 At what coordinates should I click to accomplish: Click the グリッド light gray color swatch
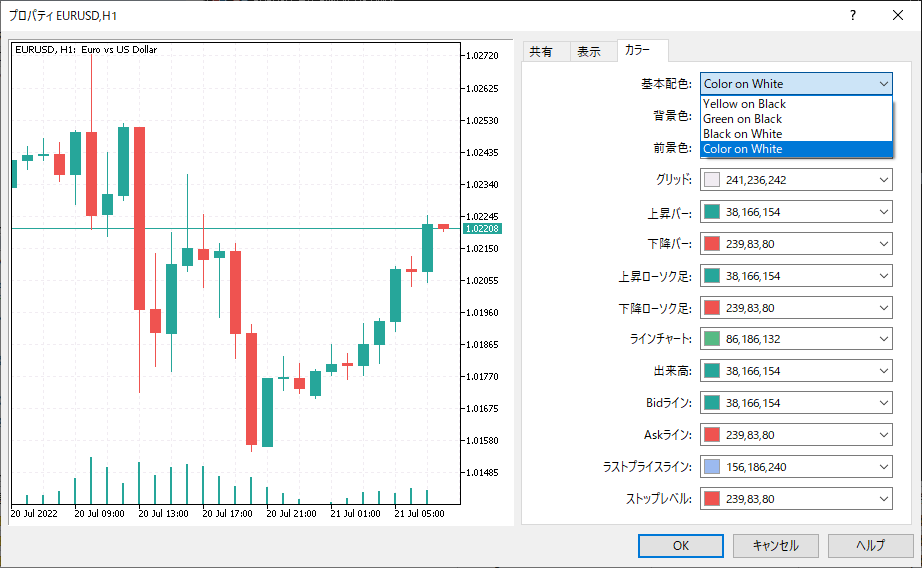pyautogui.click(x=711, y=180)
